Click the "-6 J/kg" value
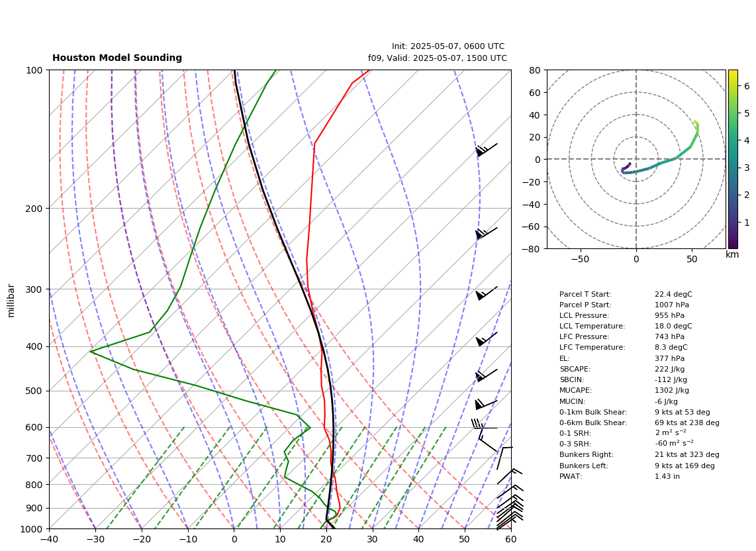Image resolution: width=756 pixels, height=551 pixels. (667, 401)
